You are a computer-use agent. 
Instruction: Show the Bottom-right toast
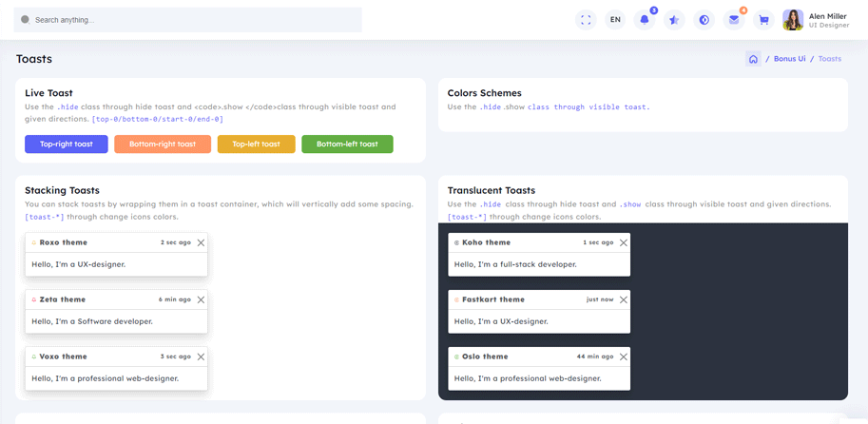[x=163, y=145]
